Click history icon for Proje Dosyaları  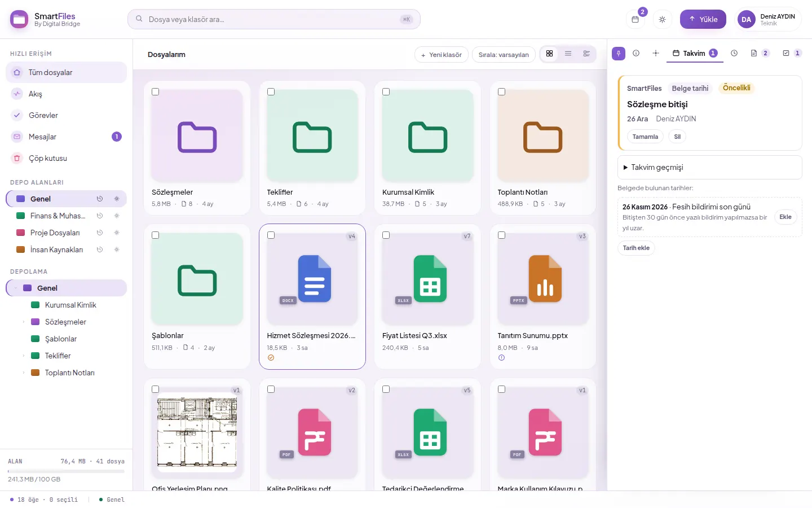(x=100, y=233)
